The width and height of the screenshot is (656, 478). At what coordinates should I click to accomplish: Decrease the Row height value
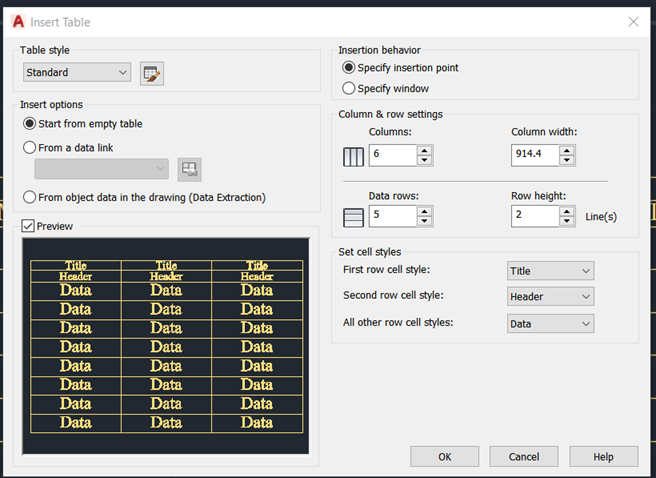566,221
